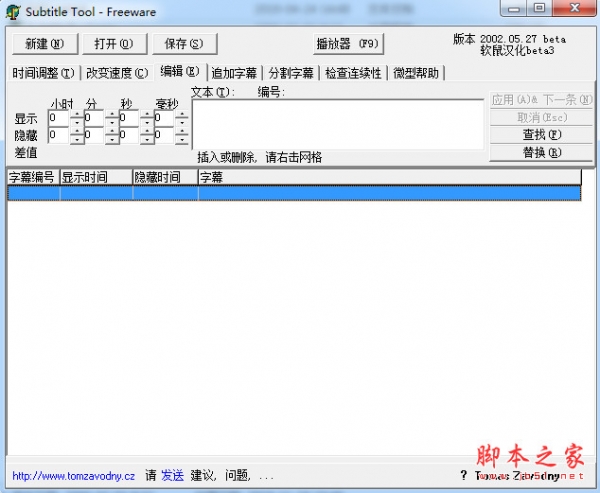Click inside the 文本 subtitle text box
600x493 pixels.
(338, 124)
